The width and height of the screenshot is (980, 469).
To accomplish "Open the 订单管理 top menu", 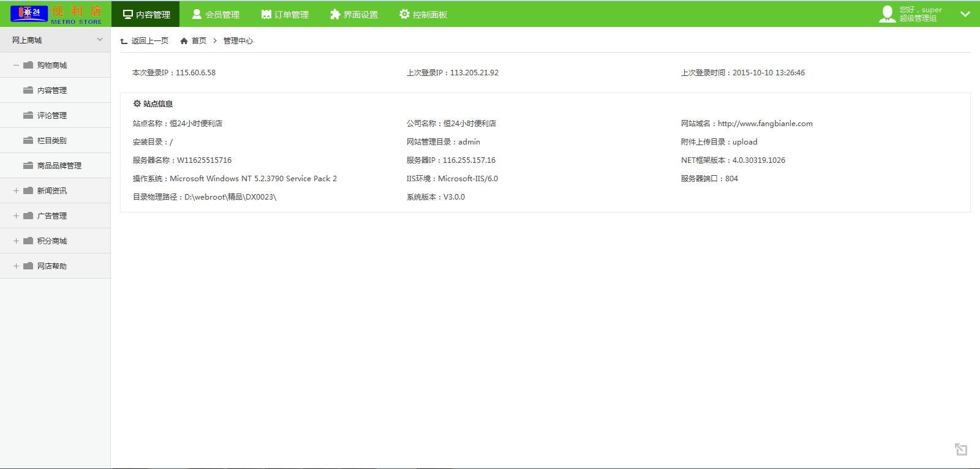I will pos(285,14).
